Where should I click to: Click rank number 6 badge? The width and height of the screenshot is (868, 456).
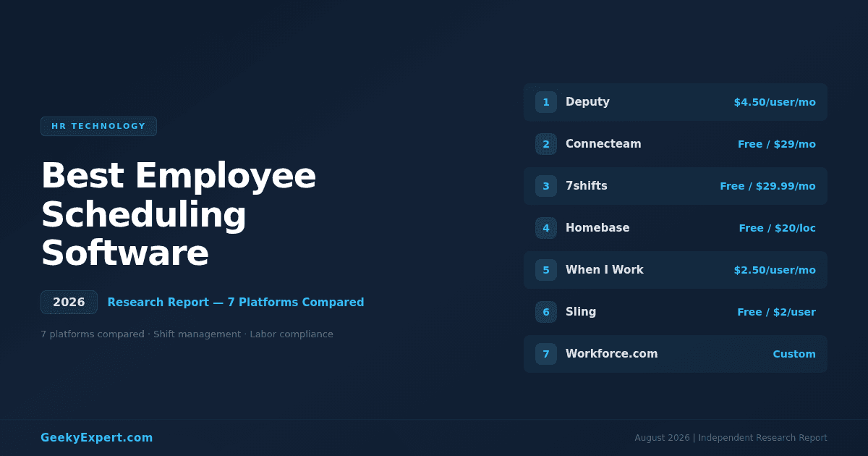click(546, 312)
